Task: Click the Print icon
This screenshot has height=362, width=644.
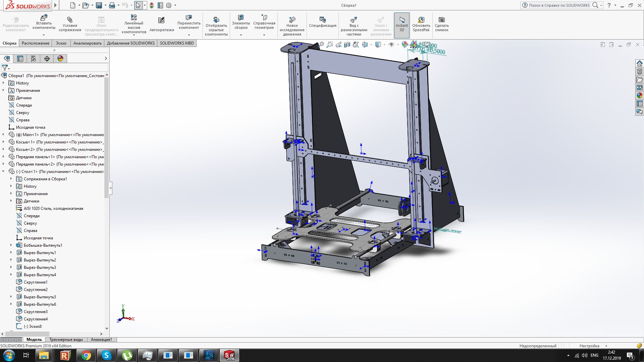Action: pyautogui.click(x=112, y=5)
